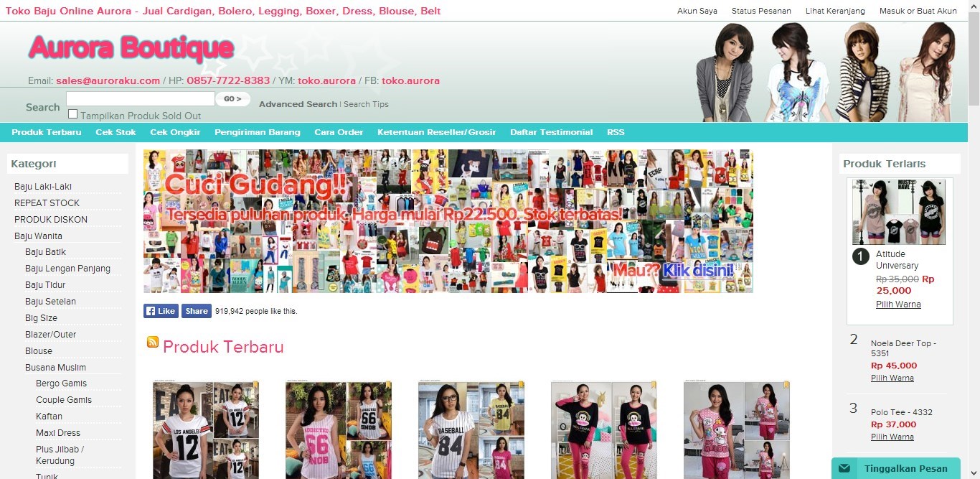Open Cek Stok menu item
This screenshot has height=479, width=980.
(116, 132)
